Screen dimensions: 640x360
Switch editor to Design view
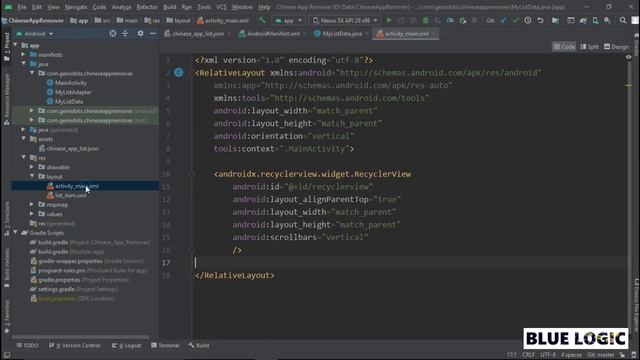616,47
